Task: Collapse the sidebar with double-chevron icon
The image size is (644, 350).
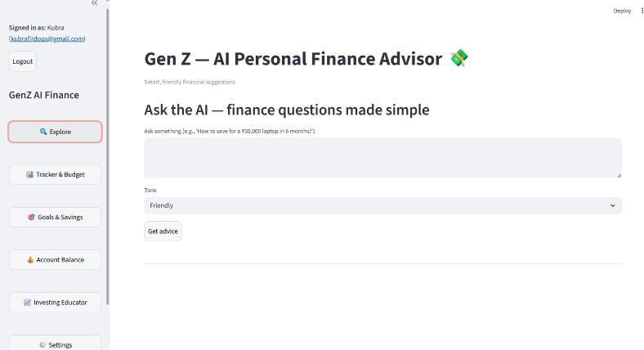Action: point(95,3)
